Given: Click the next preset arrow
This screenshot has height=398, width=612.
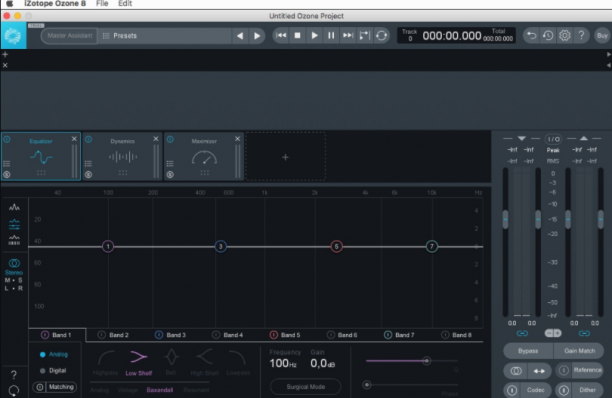Looking at the screenshot, I should click(257, 36).
